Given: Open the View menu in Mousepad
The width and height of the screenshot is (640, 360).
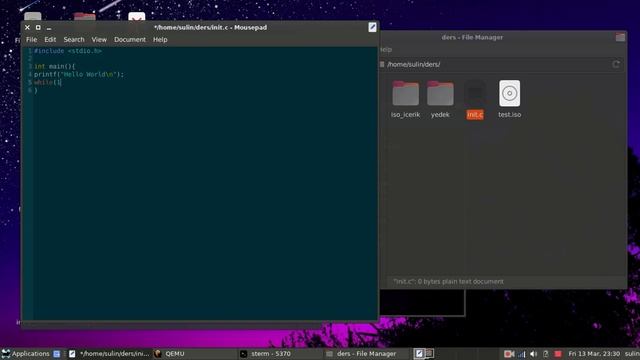Looking at the screenshot, I should pos(99,40).
